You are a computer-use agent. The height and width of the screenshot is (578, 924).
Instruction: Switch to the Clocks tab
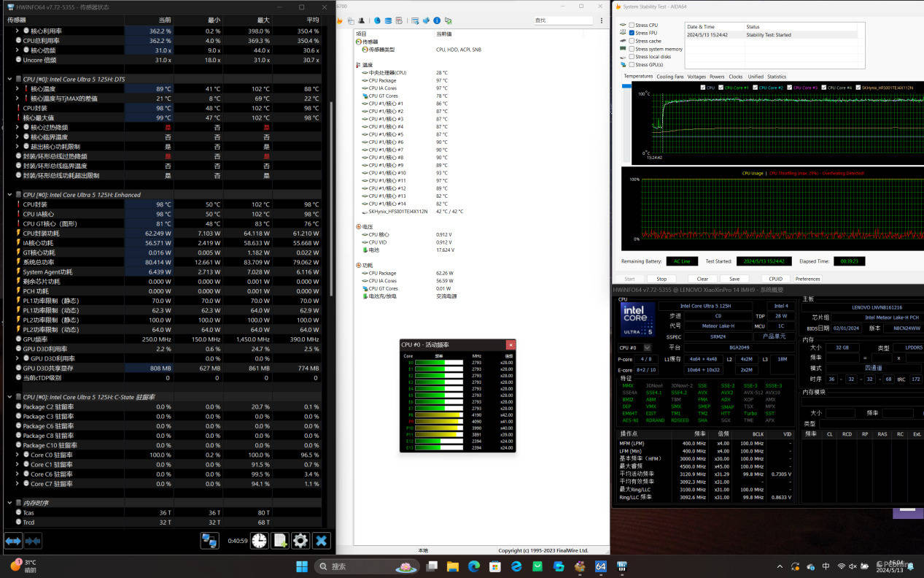click(x=736, y=77)
